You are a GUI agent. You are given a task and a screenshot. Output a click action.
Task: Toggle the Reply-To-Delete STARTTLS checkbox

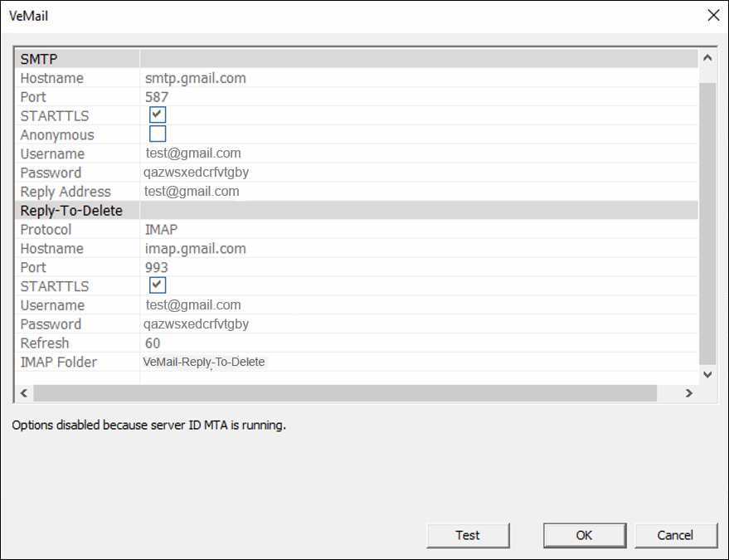point(158,285)
